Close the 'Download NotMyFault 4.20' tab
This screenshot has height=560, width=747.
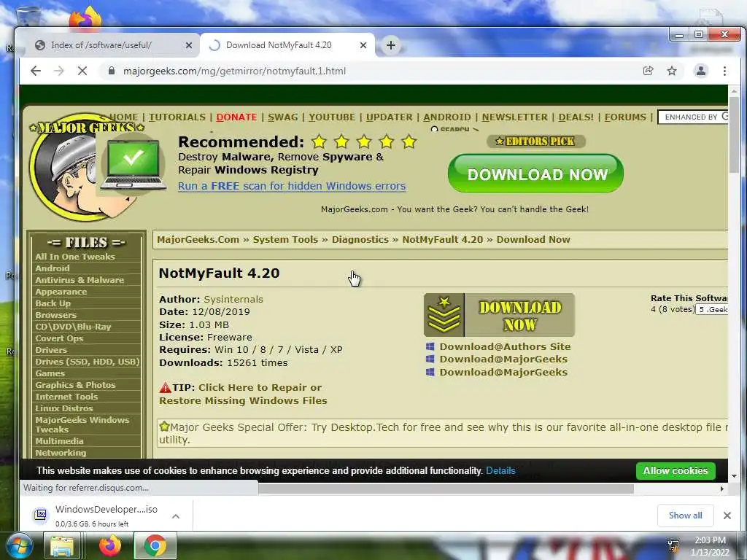(x=363, y=45)
